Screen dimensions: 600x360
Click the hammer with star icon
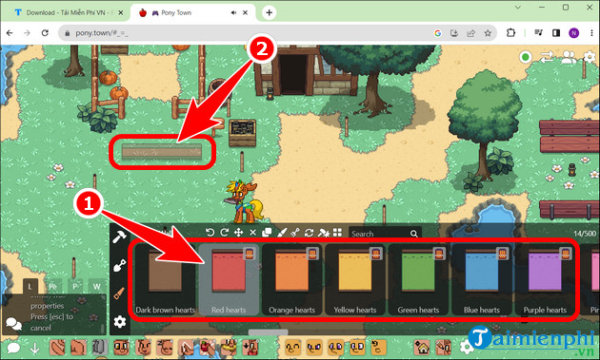[323, 233]
